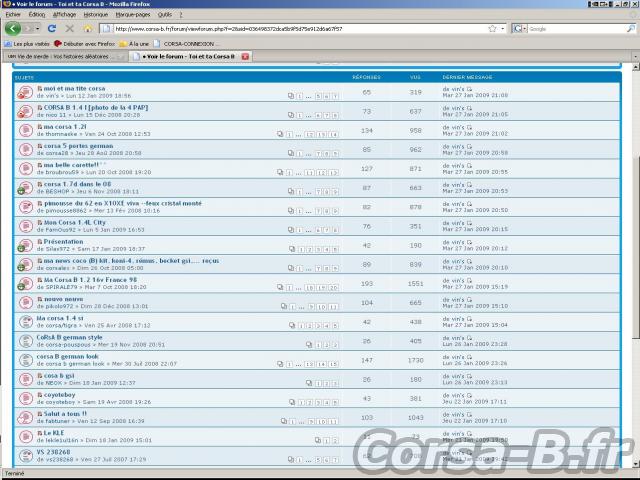The width and height of the screenshot is (640, 480).
Task: Jump to last post icon in 'moi et ma tite corsa' row
Action: pos(469,89)
